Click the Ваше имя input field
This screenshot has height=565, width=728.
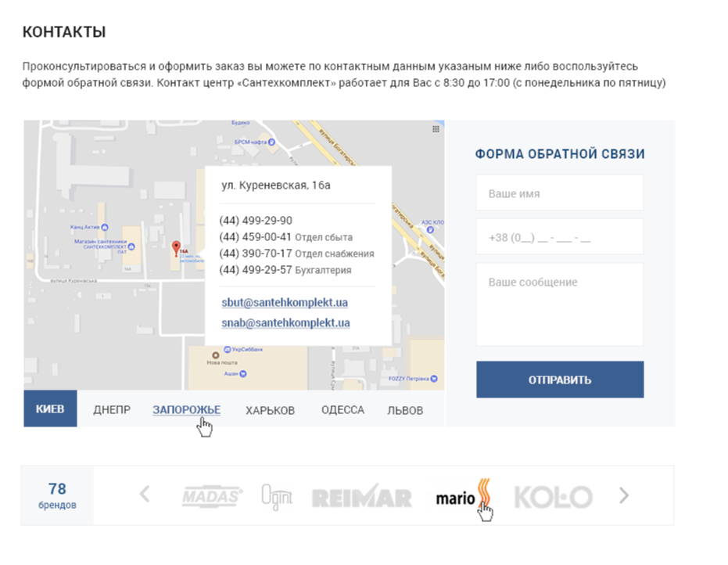click(559, 193)
